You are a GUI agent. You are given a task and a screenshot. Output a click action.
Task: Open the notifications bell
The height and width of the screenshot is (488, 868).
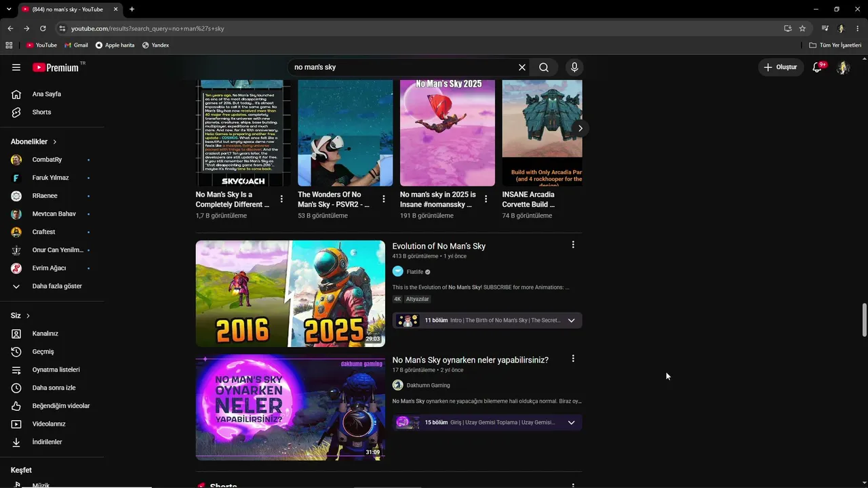(x=818, y=67)
